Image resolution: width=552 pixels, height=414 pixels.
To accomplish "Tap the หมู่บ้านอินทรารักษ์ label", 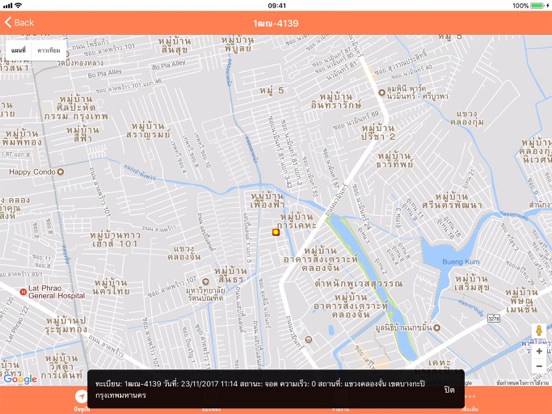I will pos(336,101).
